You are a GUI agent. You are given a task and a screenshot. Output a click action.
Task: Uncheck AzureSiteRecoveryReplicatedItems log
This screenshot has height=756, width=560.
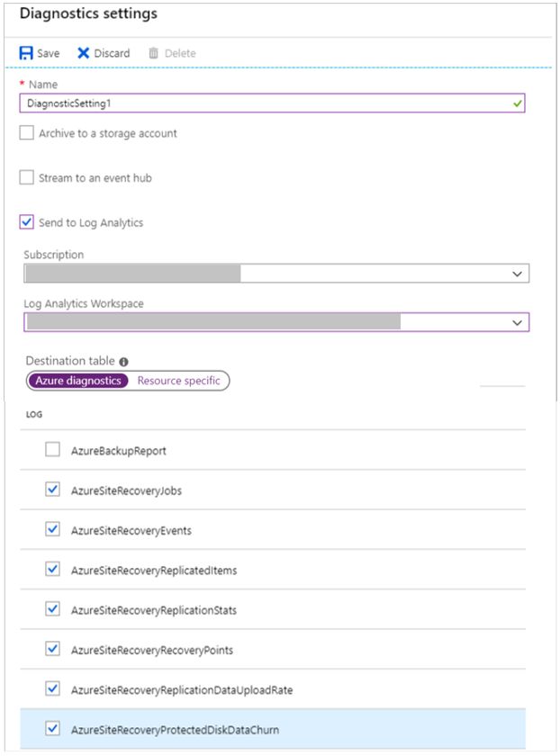(x=52, y=569)
